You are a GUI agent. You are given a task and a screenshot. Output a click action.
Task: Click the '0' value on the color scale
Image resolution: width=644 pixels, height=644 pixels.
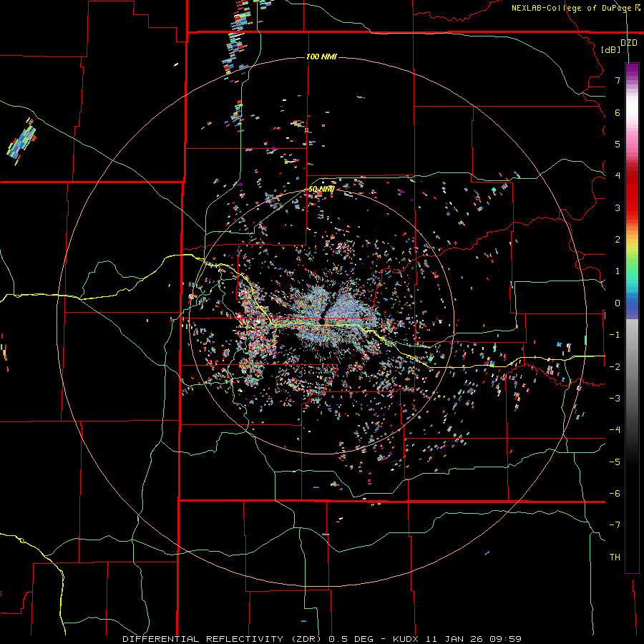[x=618, y=303]
